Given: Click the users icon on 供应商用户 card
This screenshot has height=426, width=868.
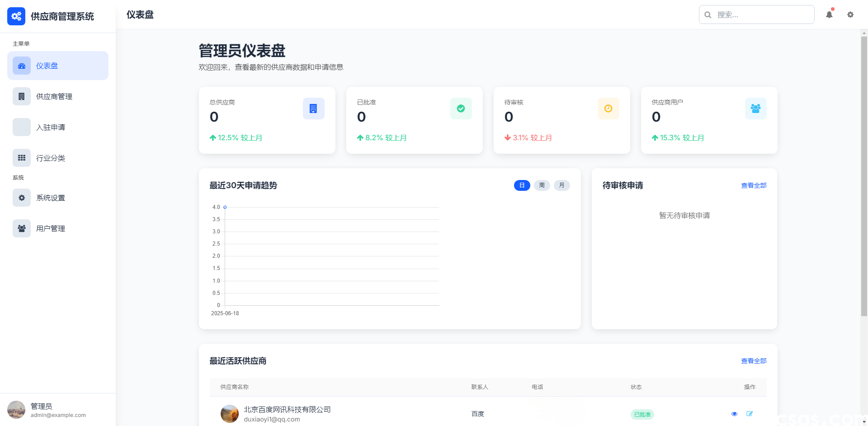Looking at the screenshot, I should (x=756, y=109).
